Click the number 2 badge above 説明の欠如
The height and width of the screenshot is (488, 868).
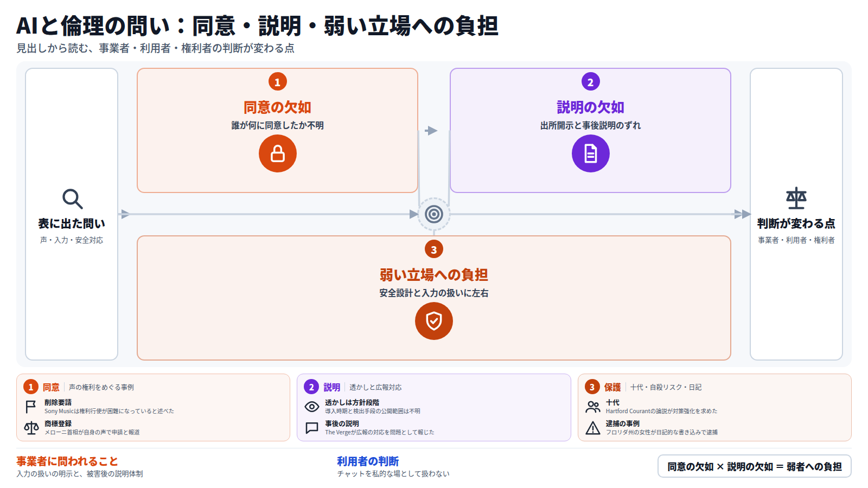coord(591,82)
